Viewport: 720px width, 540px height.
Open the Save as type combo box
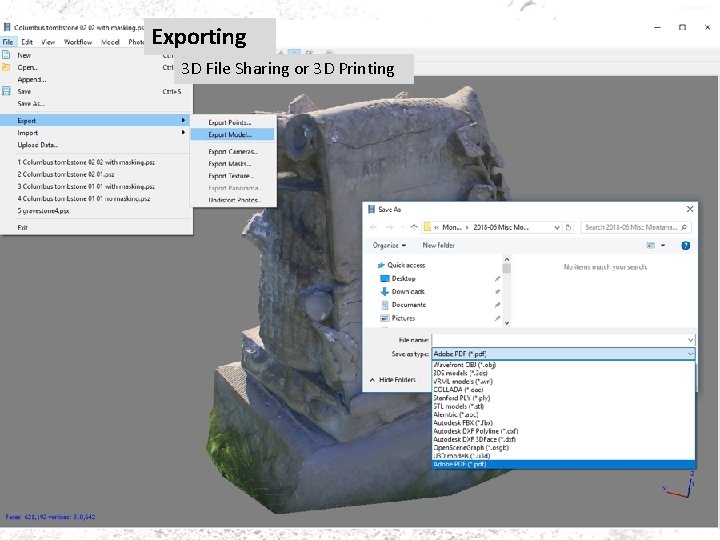[x=563, y=354]
